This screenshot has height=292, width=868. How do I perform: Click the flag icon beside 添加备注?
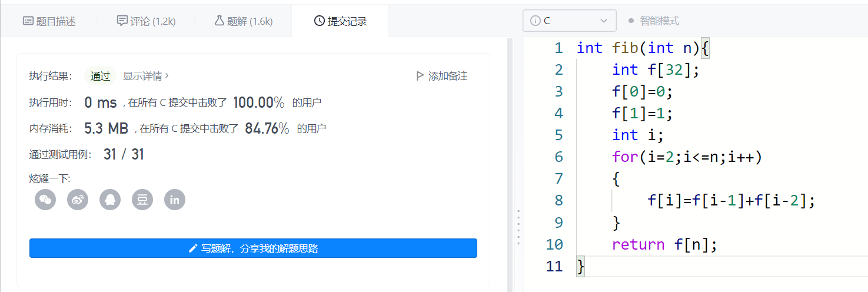pyautogui.click(x=420, y=76)
